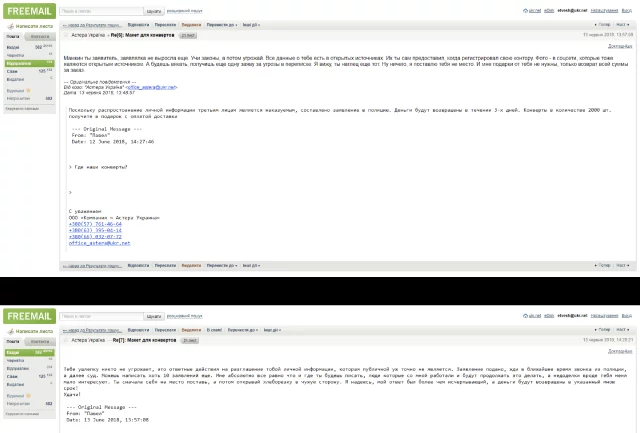Click the compose pencil icon in the upper window

pyautogui.click(x=11, y=26)
